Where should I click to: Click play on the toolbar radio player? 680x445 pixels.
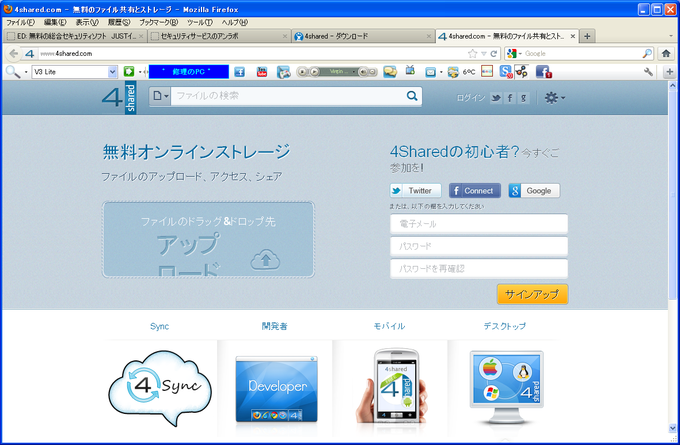coord(314,72)
